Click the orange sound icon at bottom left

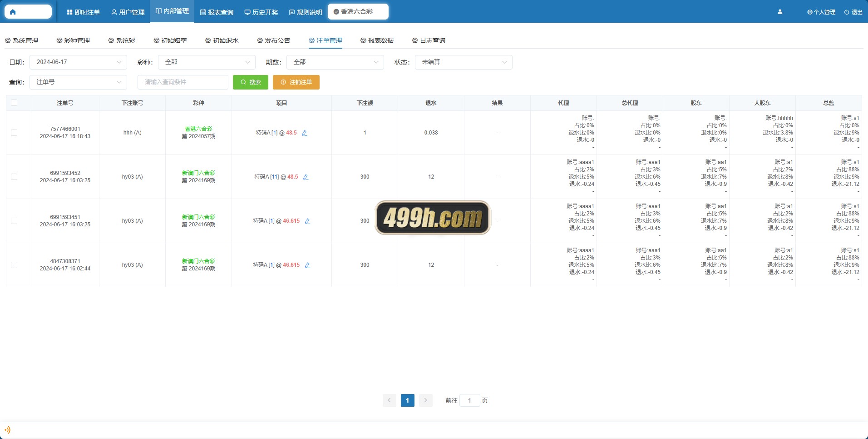coord(7,430)
